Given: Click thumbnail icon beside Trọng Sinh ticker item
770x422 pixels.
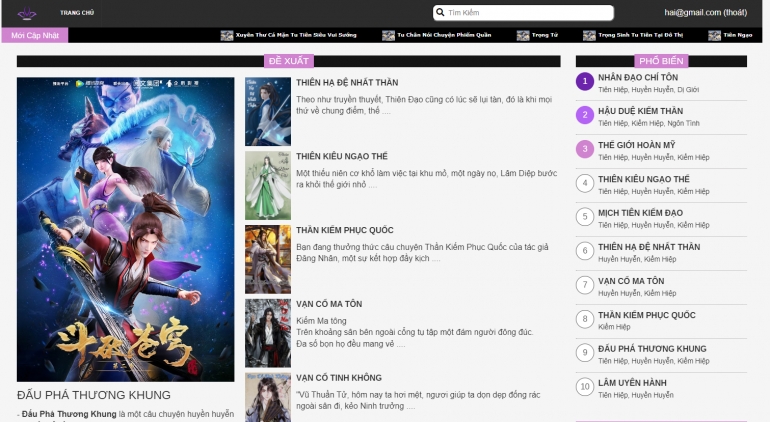Looking at the screenshot, I should (x=589, y=35).
